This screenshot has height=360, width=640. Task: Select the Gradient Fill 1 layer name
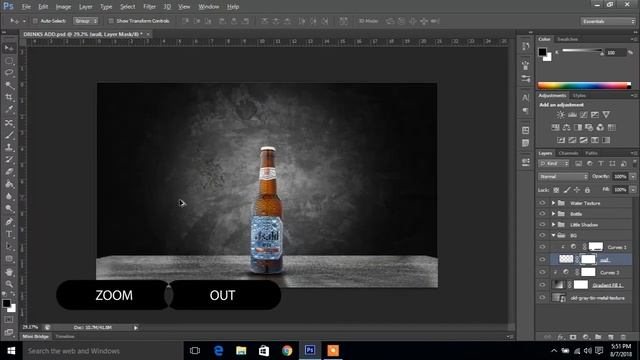tap(607, 285)
